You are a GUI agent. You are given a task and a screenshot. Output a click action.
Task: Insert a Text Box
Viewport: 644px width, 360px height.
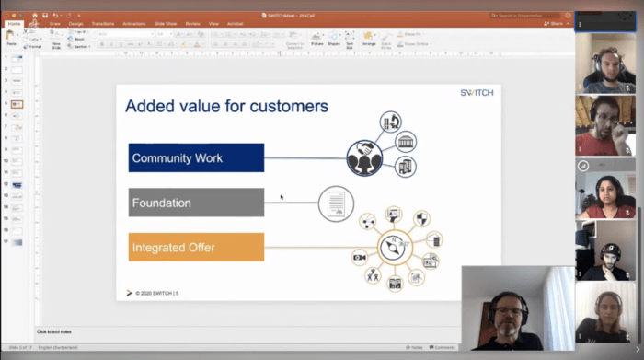(350, 40)
